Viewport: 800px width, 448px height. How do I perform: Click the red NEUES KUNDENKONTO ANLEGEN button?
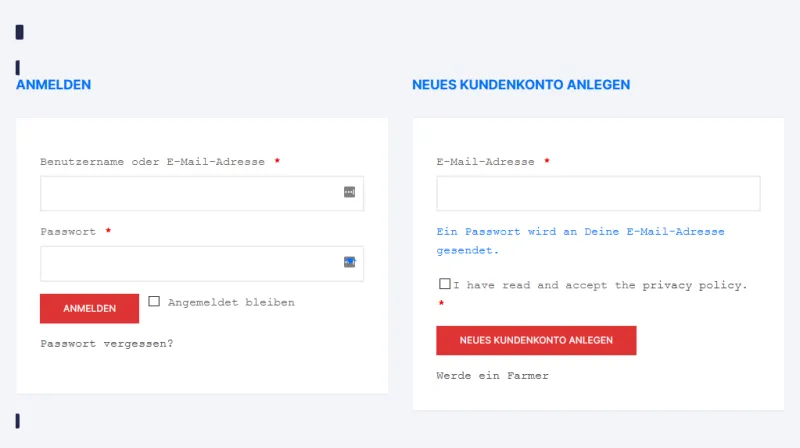[536, 340]
